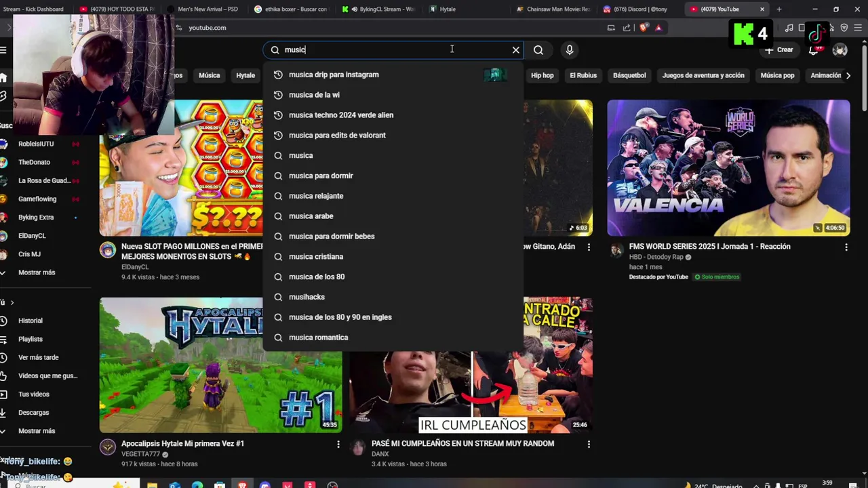Select the Hip hop filter chip

542,75
